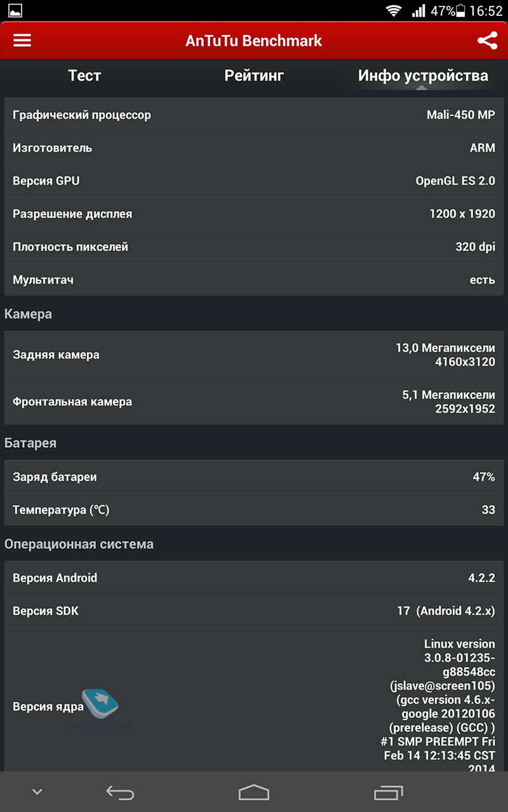The height and width of the screenshot is (812, 508).
Task: Switch to the Тест tab
Action: coord(84,76)
